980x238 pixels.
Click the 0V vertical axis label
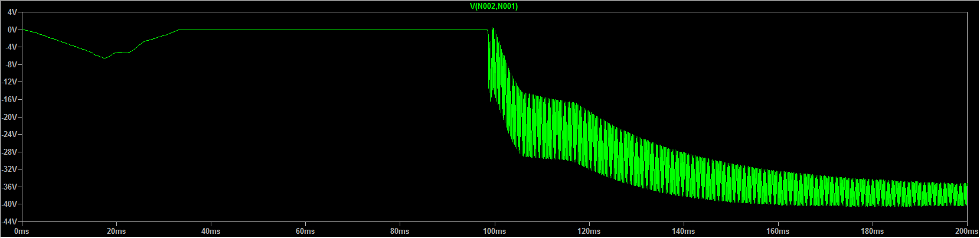(x=12, y=30)
